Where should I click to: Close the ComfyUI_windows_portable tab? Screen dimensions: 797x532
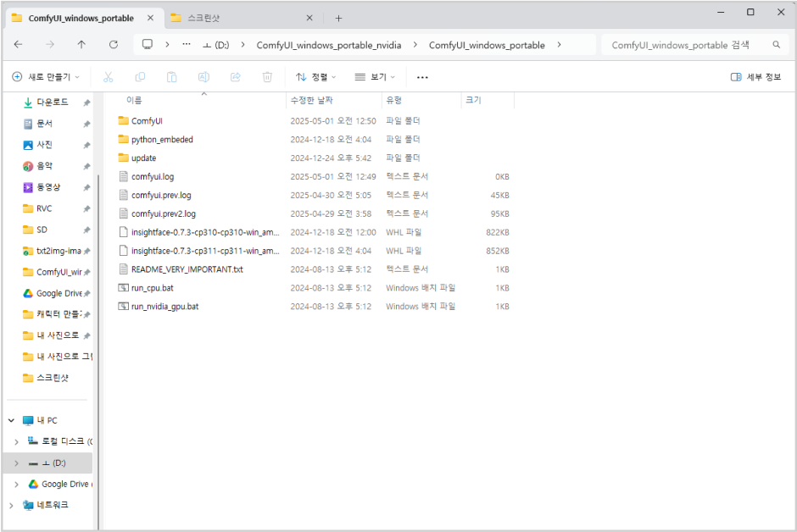[x=150, y=19]
